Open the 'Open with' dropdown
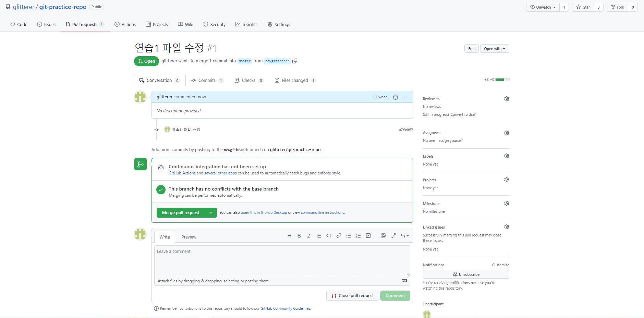The width and height of the screenshot is (644, 318). pos(495,49)
